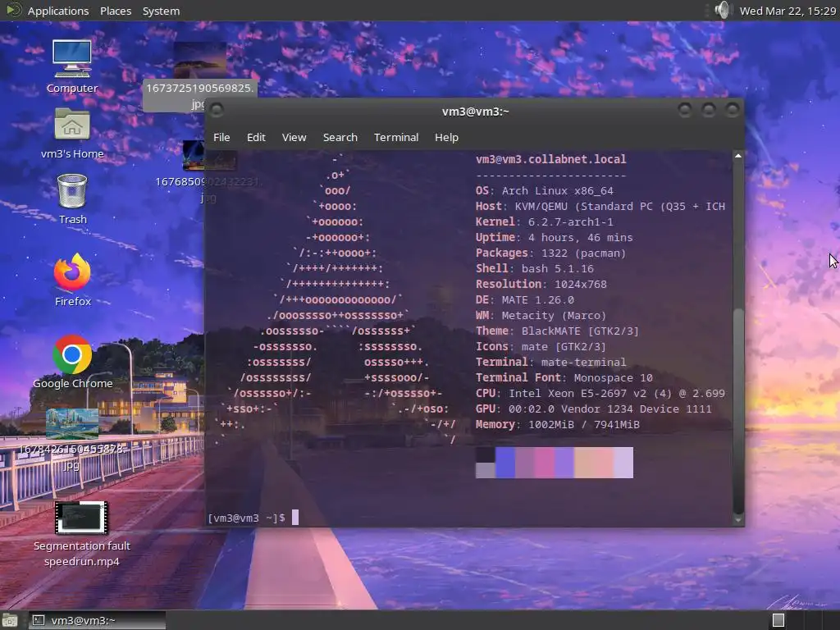Open the System menu in top panel
The height and width of the screenshot is (630, 840).
point(161,11)
